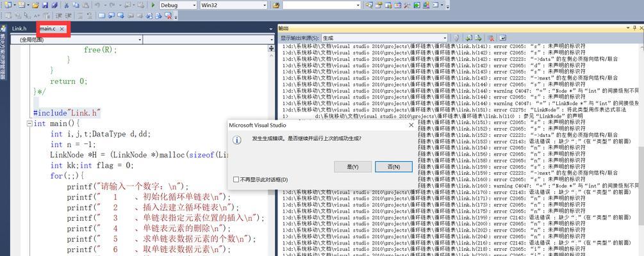Open the active document list arrow
Viewport: 644px width, 256px height.
(x=271, y=29)
